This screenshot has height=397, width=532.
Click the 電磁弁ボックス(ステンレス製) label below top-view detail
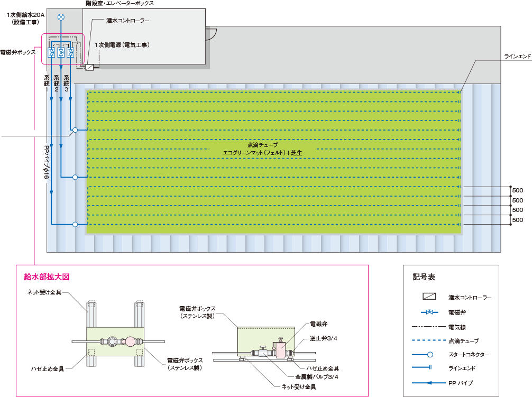coord(185,364)
